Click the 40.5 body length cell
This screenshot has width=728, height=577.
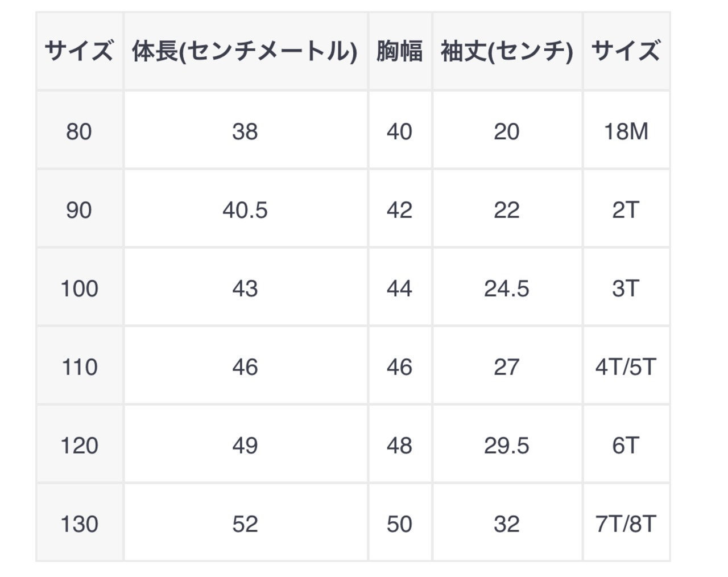[x=245, y=210]
